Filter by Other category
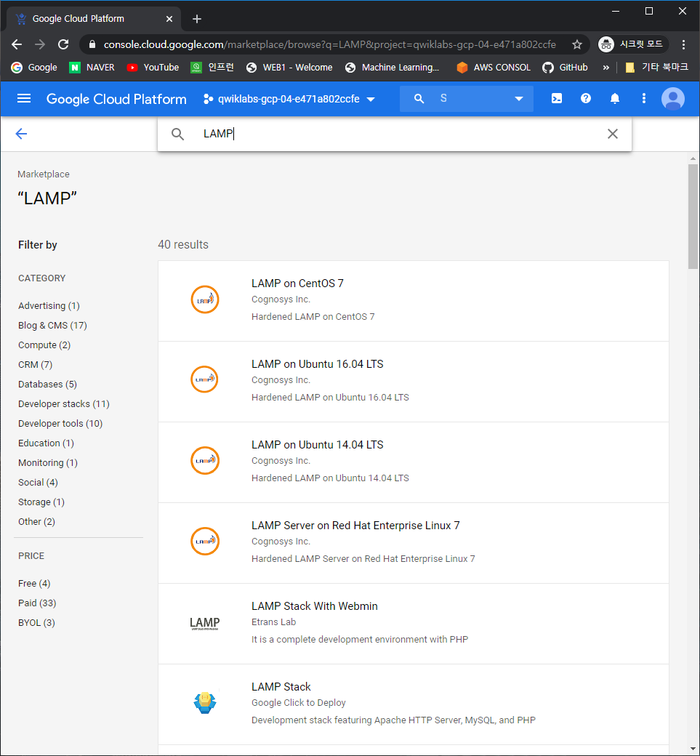This screenshot has width=700, height=756. coord(36,522)
